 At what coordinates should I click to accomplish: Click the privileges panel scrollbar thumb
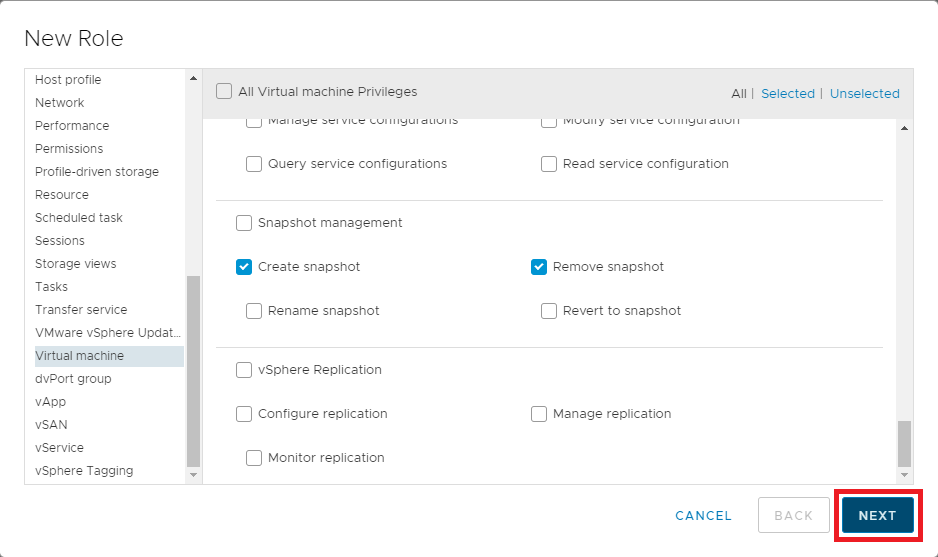(904, 443)
